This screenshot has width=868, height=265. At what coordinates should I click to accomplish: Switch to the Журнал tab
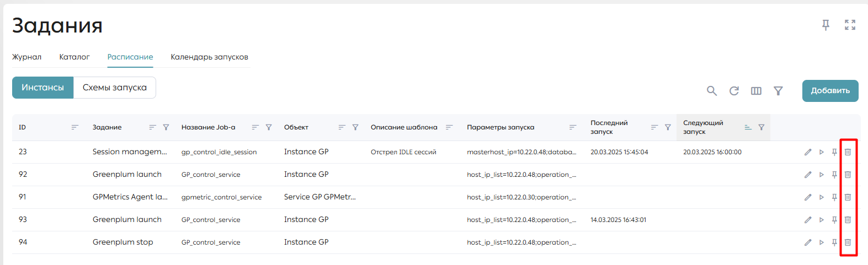pyautogui.click(x=26, y=57)
